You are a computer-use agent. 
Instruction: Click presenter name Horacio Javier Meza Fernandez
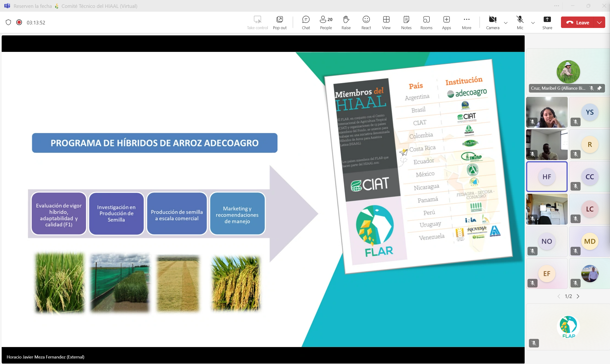45,357
